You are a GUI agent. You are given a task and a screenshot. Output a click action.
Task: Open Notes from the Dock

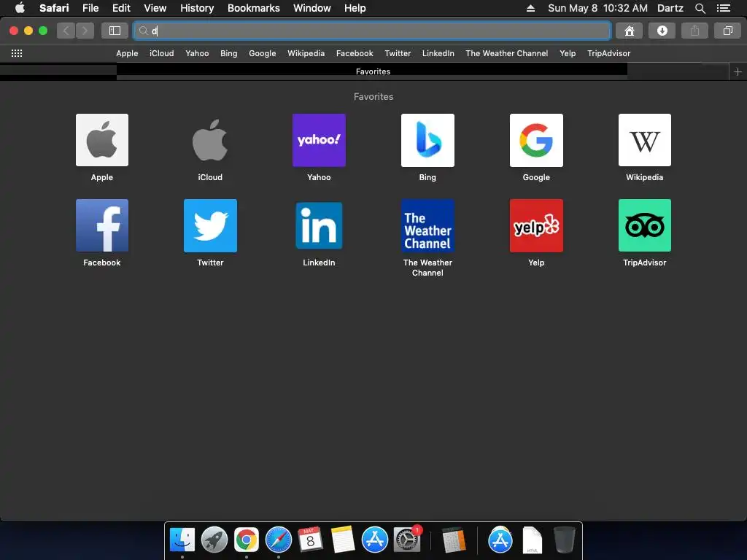(343, 540)
